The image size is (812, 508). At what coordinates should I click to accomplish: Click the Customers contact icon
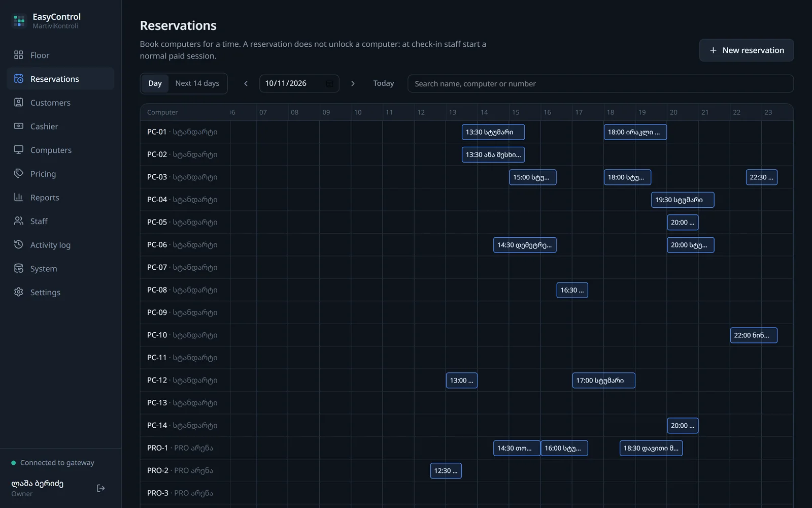(x=19, y=102)
